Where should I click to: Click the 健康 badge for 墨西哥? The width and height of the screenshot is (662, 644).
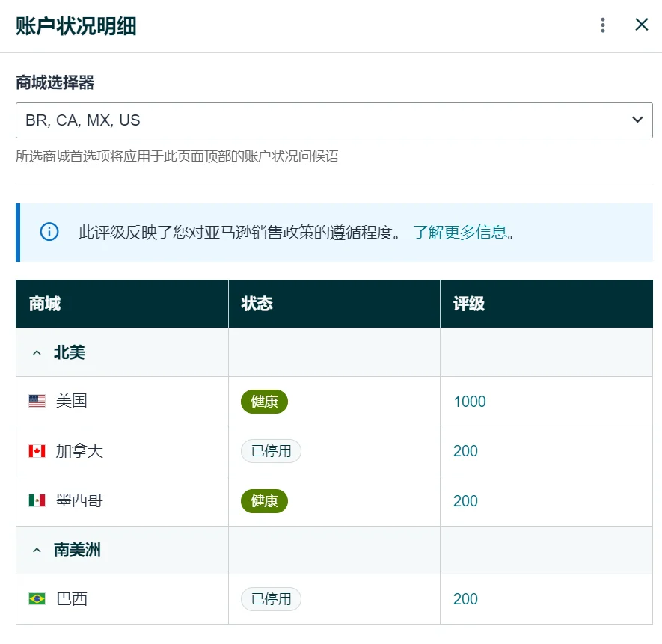[x=263, y=500]
